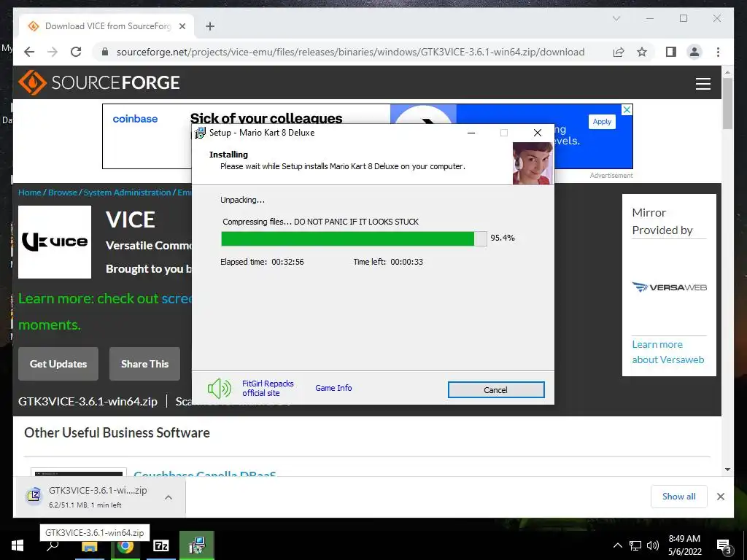
Task: Switch to Chrome in the taskbar
Action: [125, 545]
